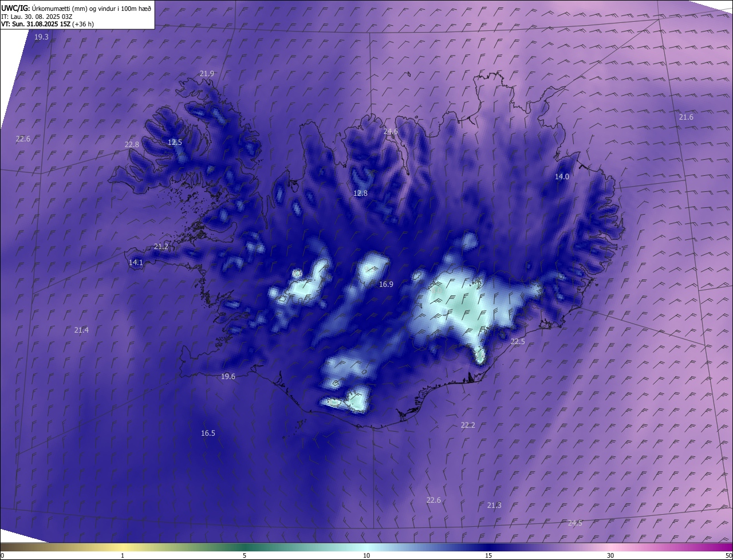733x560 pixels.
Task: Select the 22.5 value label
Action: [518, 341]
